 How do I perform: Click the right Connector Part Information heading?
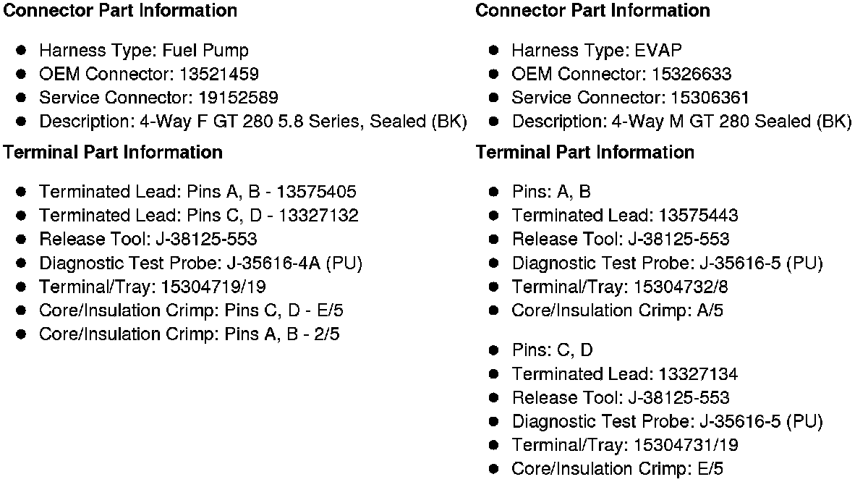point(592,11)
